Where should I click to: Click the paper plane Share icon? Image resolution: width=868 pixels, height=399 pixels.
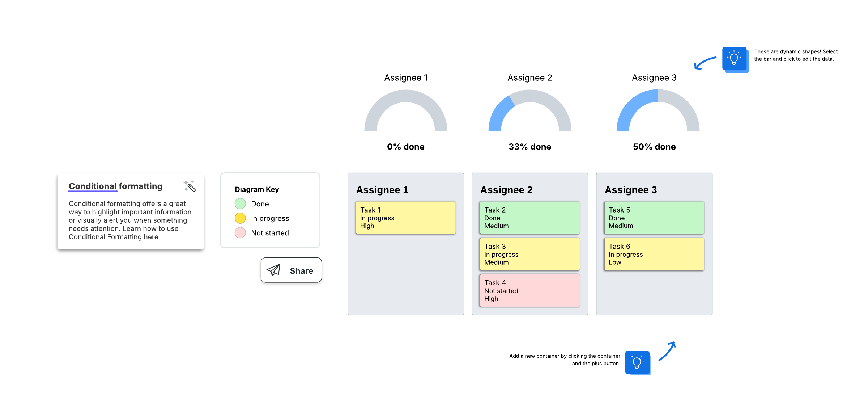(x=273, y=270)
